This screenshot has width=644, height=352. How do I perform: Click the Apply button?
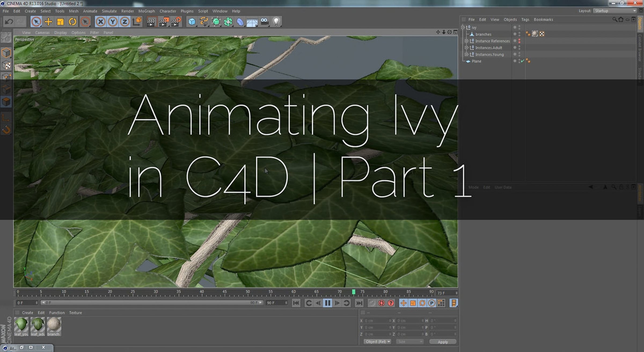point(443,342)
